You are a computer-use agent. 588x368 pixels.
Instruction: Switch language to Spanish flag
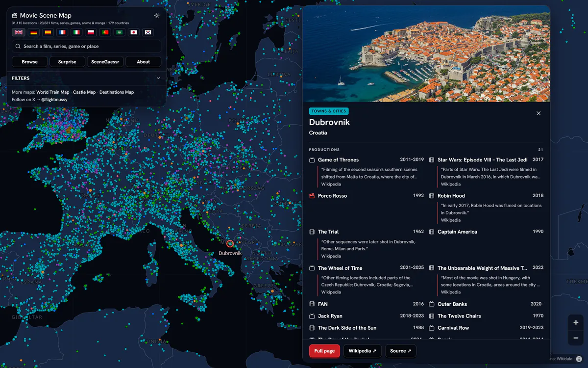pos(48,32)
